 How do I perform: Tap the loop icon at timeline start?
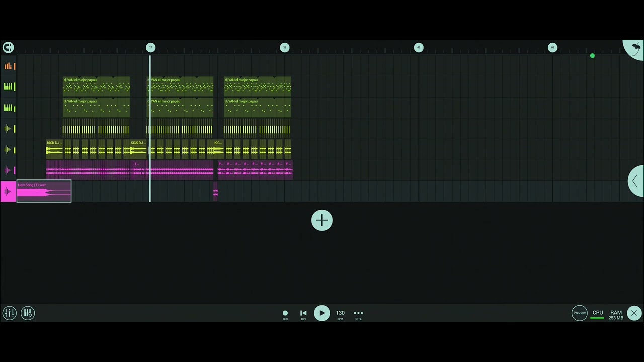8,47
